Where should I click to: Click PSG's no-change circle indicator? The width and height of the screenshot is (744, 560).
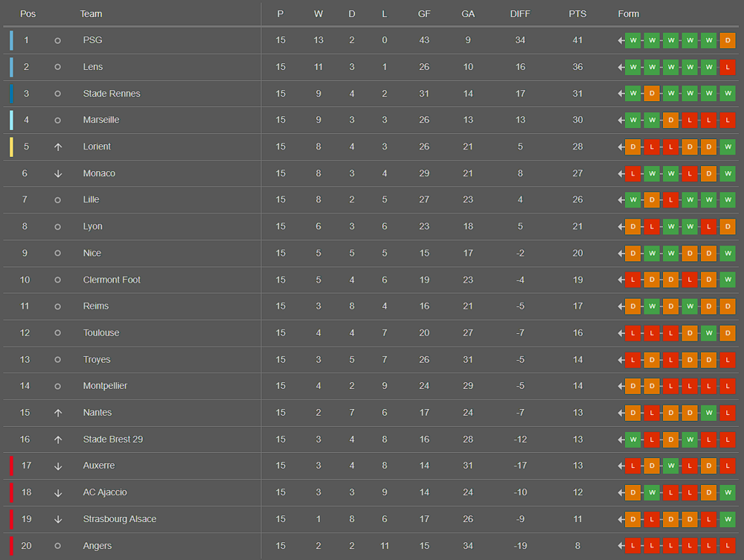pos(58,40)
